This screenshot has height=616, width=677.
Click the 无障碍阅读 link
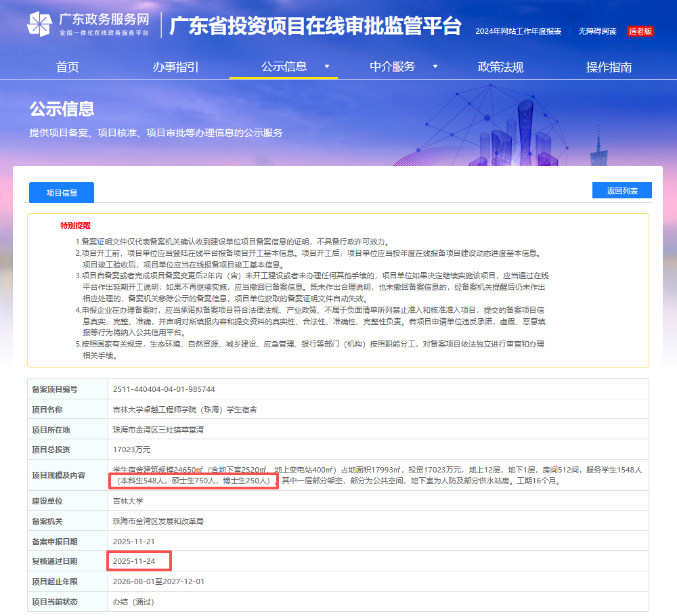click(x=597, y=31)
